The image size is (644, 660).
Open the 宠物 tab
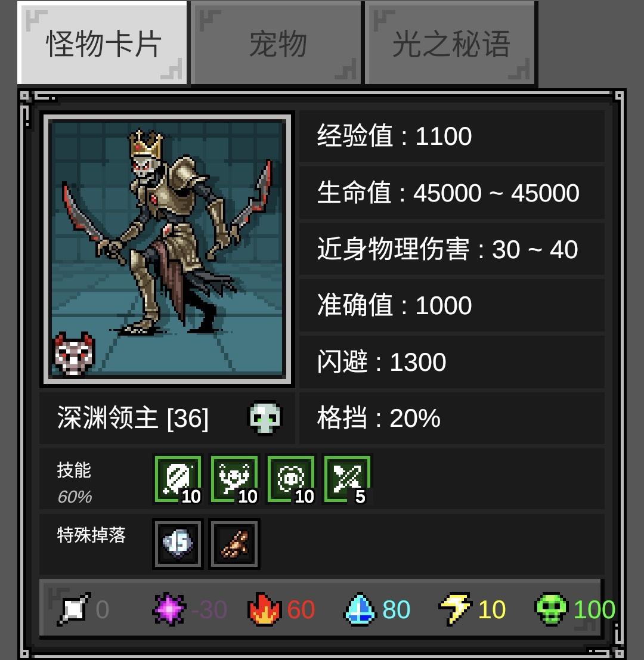[x=277, y=42]
